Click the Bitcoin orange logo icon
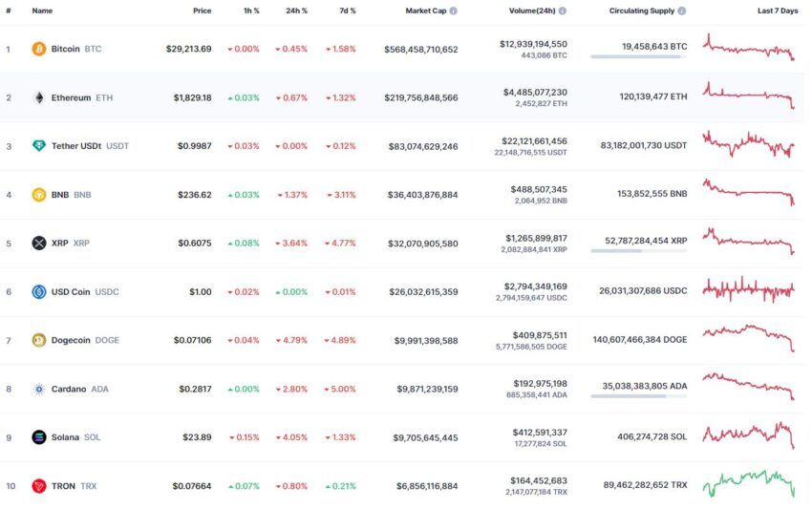 click(39, 49)
